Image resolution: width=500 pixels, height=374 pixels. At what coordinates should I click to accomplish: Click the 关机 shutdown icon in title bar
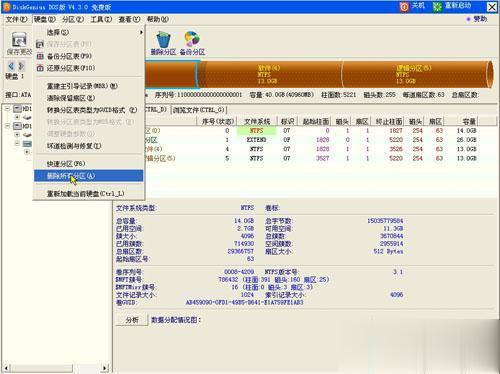(x=404, y=6)
